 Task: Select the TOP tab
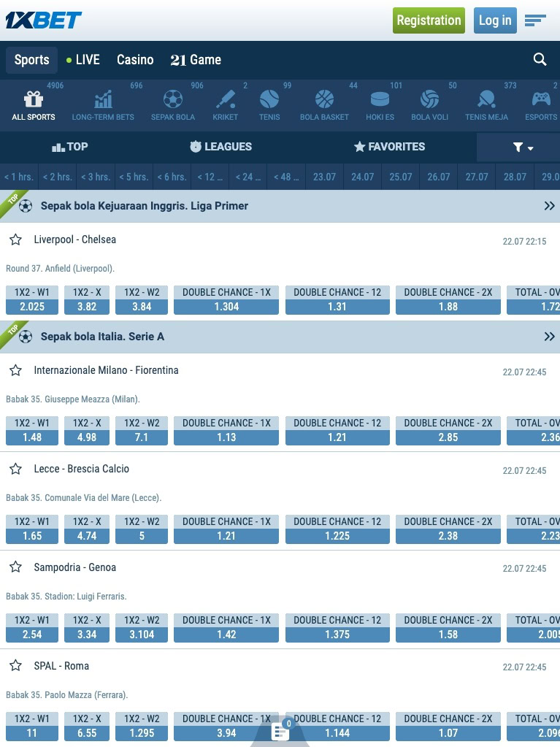point(70,147)
